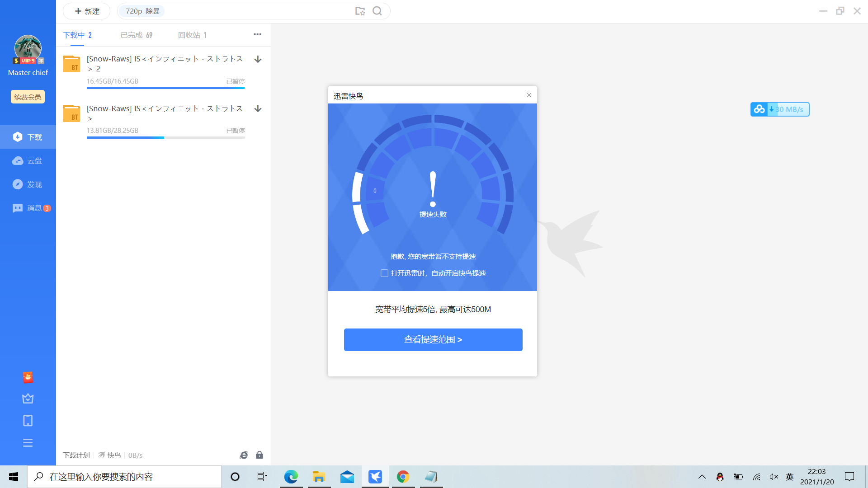Open the Download section in sidebar

tap(28, 137)
